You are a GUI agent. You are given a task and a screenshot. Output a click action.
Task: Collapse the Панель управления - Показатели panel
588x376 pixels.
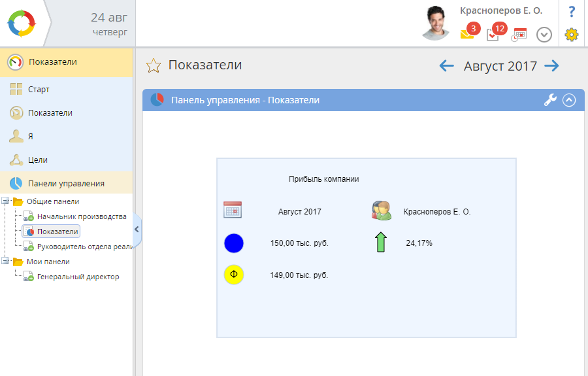click(569, 100)
